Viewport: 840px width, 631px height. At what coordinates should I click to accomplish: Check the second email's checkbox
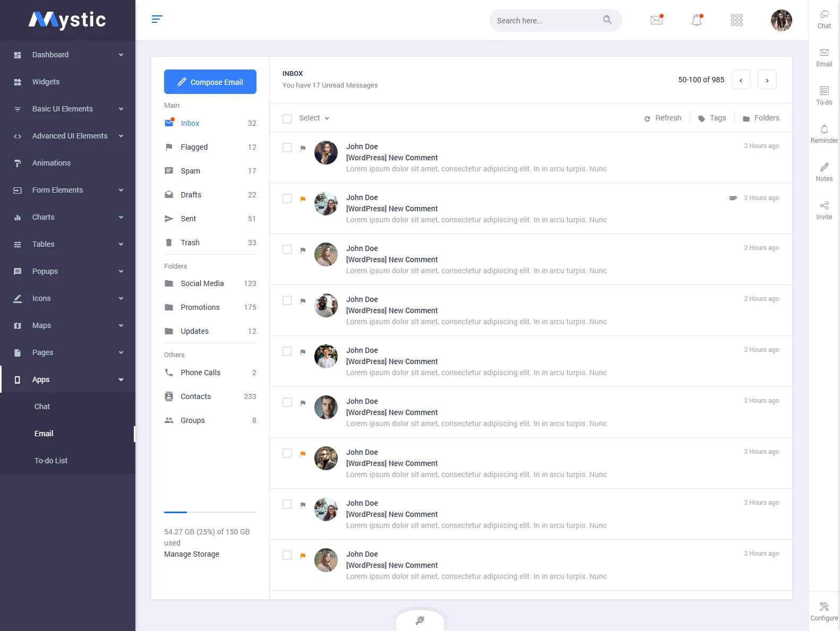click(287, 198)
